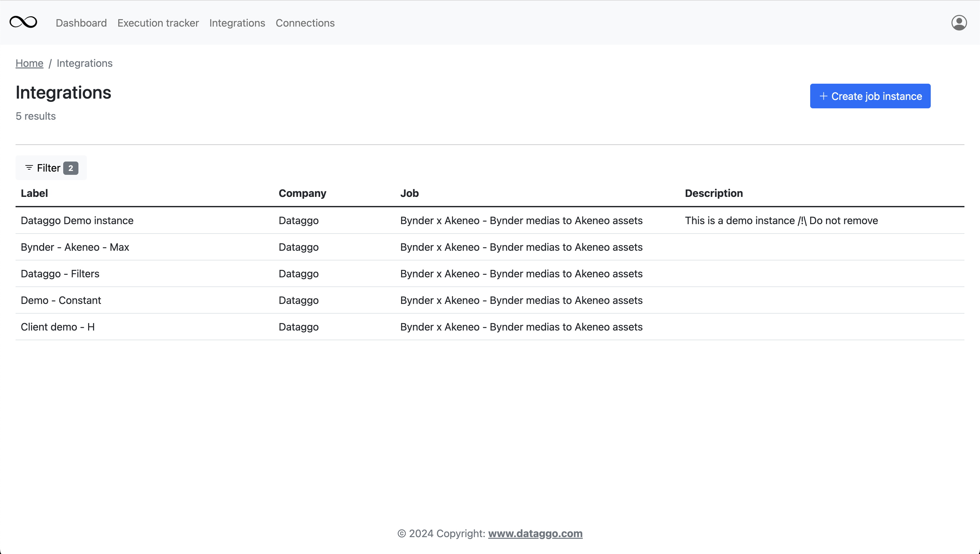
Task: Switch to the Connections section
Action: (305, 23)
